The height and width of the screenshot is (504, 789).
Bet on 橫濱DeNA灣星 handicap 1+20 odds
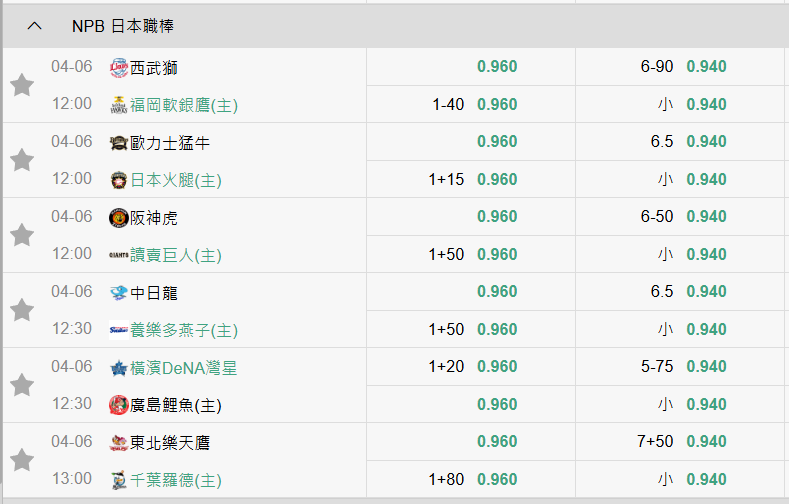click(497, 367)
